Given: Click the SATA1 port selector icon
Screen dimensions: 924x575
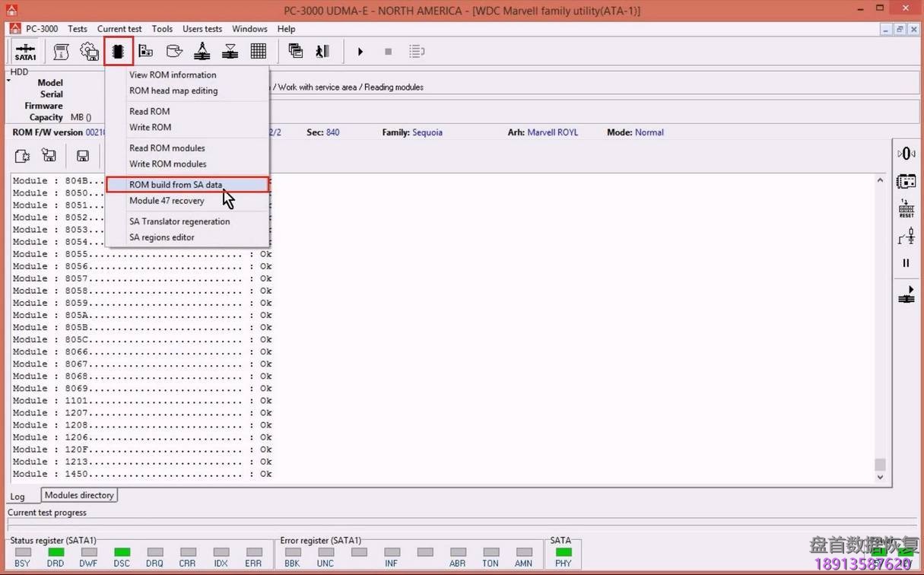Looking at the screenshot, I should (25, 51).
